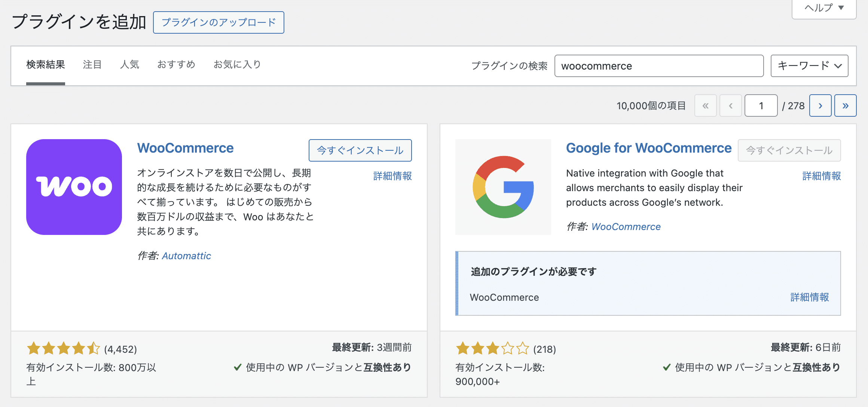This screenshot has width=868, height=407.
Task: Click the WooCommerce author link under Google plugin
Action: click(x=626, y=226)
